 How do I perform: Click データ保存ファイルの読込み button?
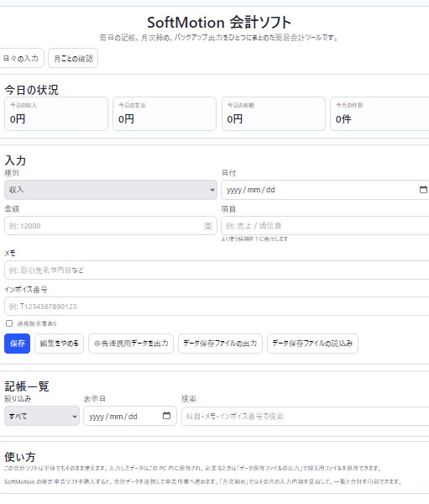tap(312, 344)
